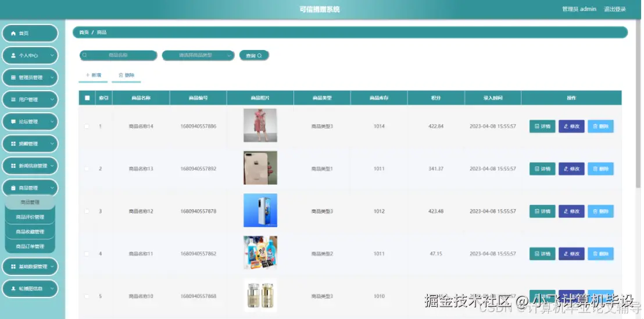View 详情 for 商品名称11
Screen dimensions: 644x319
(x=542, y=254)
